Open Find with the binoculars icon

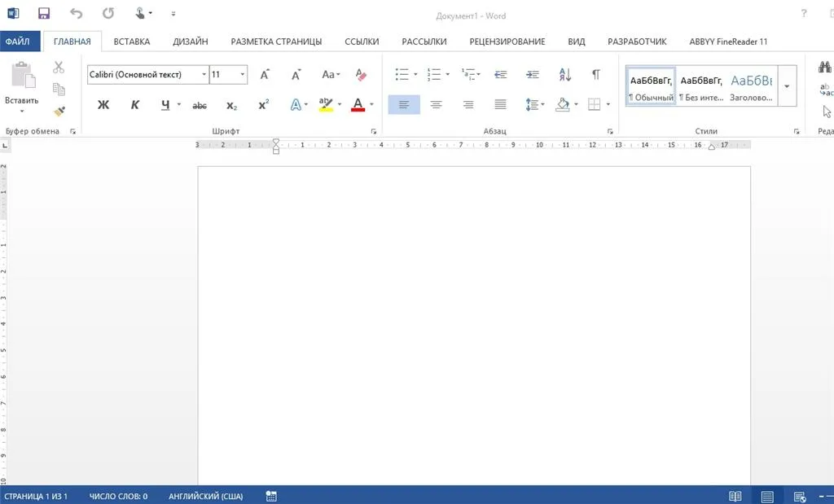(825, 67)
